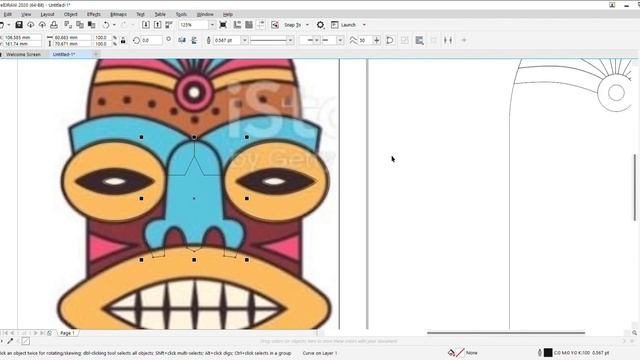This screenshot has width=640, height=360.
Task: Expand the Launch dropdown arrow
Action: [x=364, y=25]
